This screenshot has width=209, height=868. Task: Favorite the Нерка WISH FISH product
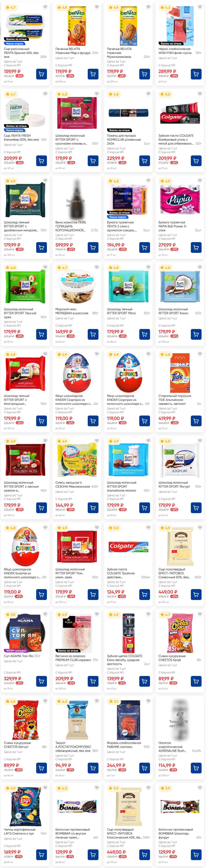point(200,7)
